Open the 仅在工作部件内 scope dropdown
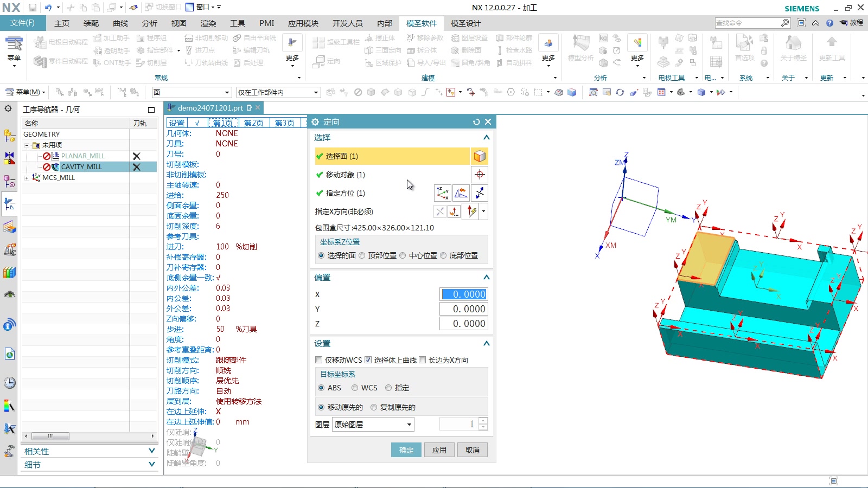 coord(278,92)
